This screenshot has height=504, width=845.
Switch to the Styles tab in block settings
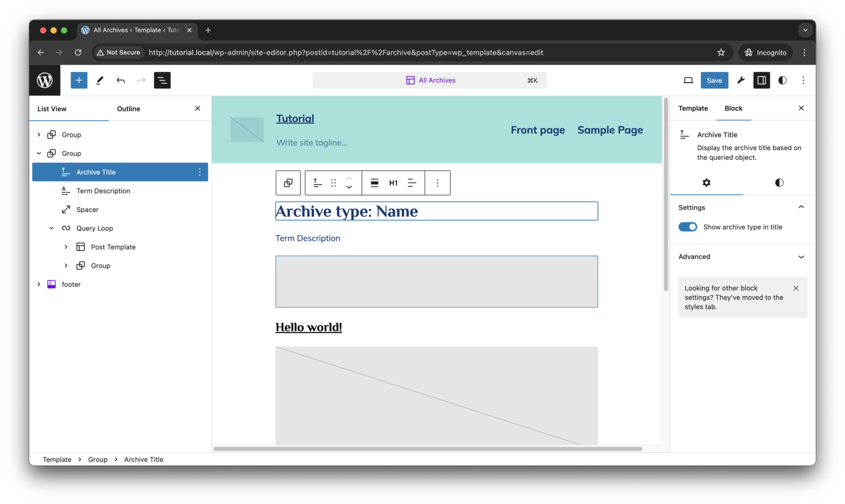[x=779, y=182]
